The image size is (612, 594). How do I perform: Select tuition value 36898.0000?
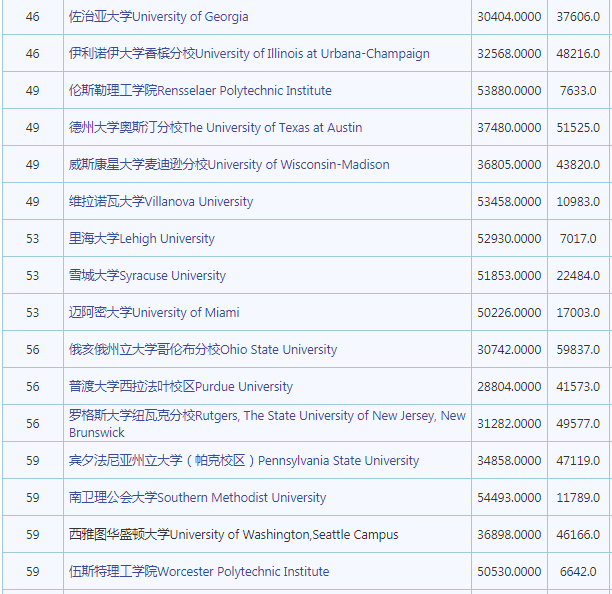509,535
